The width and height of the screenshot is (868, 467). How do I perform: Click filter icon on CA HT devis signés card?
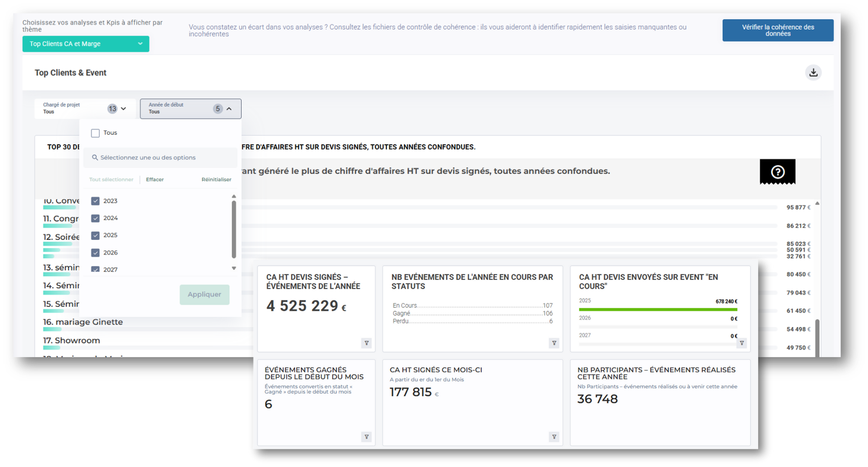(366, 343)
